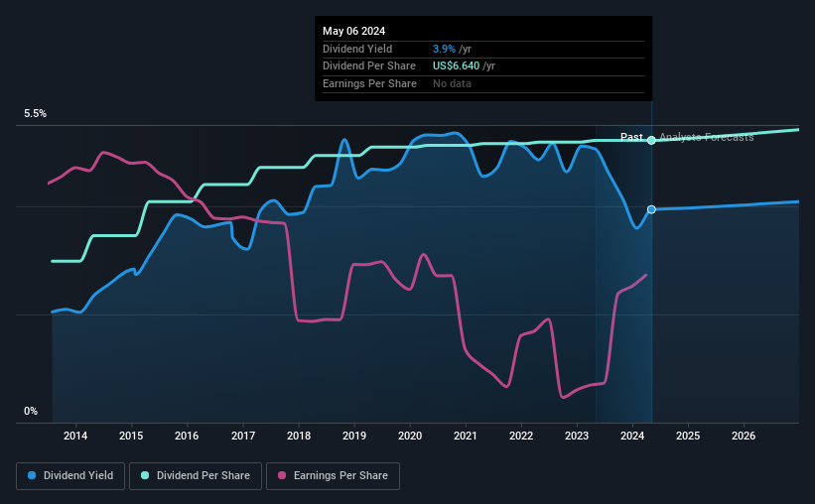Click the 2017 x-axis label
Image resolution: width=815 pixels, height=504 pixels.
243,436
